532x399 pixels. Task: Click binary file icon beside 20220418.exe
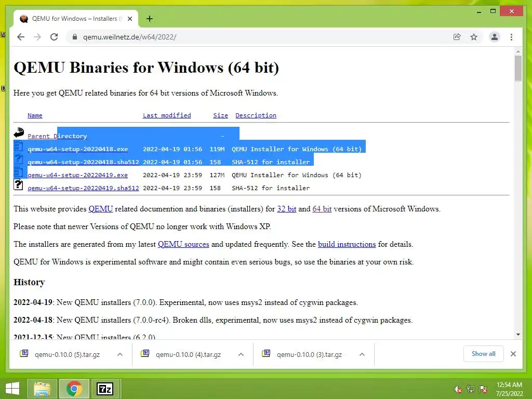point(18,145)
